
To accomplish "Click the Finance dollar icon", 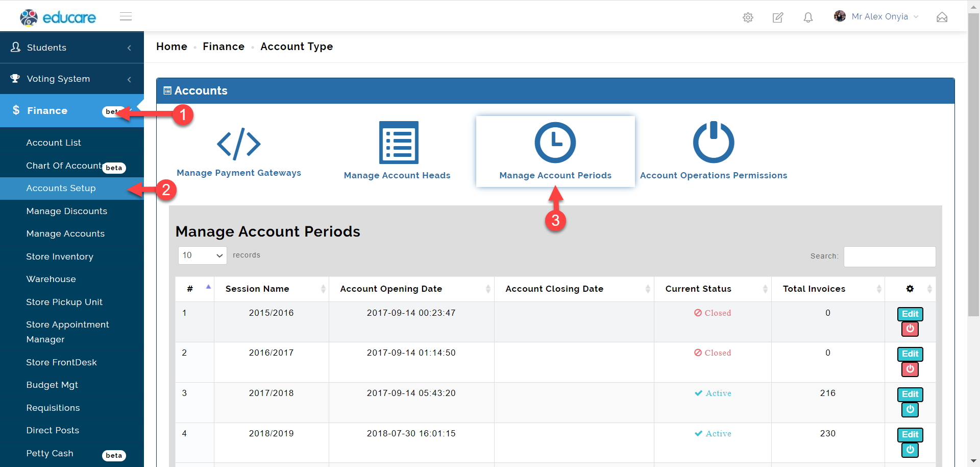I will pos(16,110).
